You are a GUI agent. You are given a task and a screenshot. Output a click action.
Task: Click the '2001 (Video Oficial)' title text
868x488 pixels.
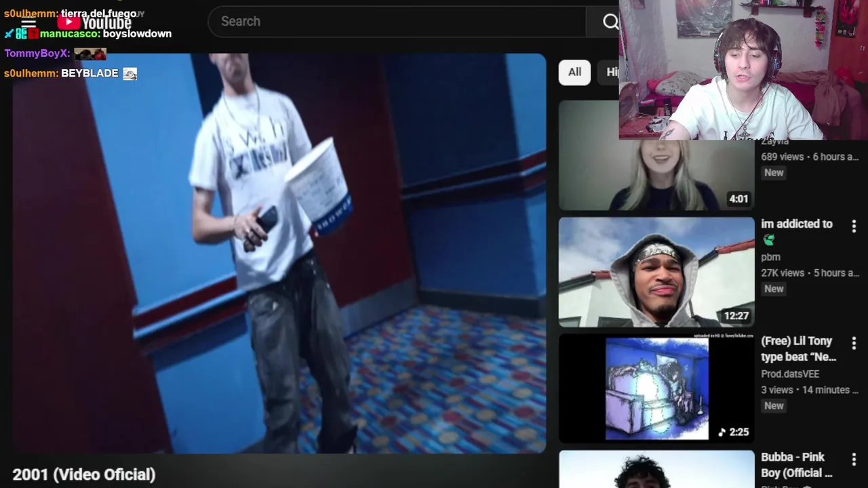tap(83, 474)
